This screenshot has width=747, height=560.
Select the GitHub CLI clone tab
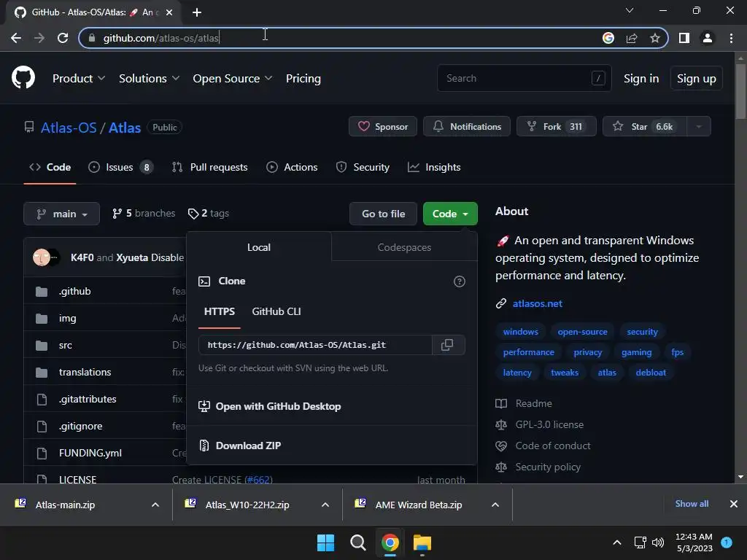tap(276, 312)
